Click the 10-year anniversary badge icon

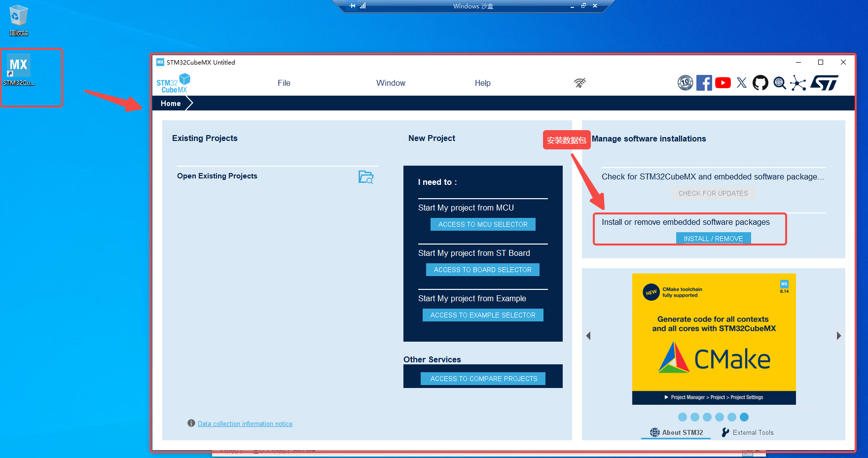[685, 83]
